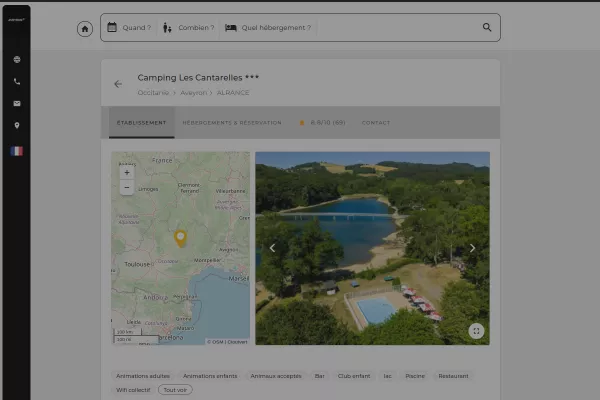Image resolution: width=600 pixels, height=400 pixels.
Task: Zoom out on the map
Action: 127,188
